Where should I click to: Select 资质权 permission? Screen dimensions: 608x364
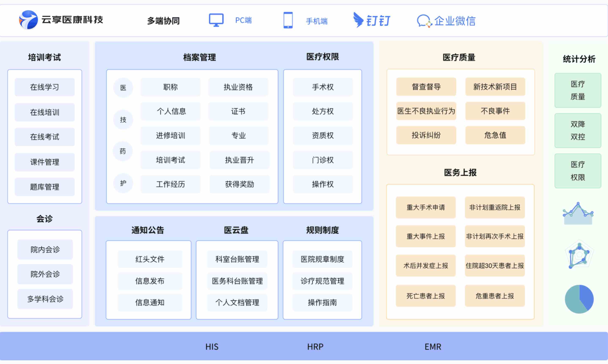(x=323, y=135)
